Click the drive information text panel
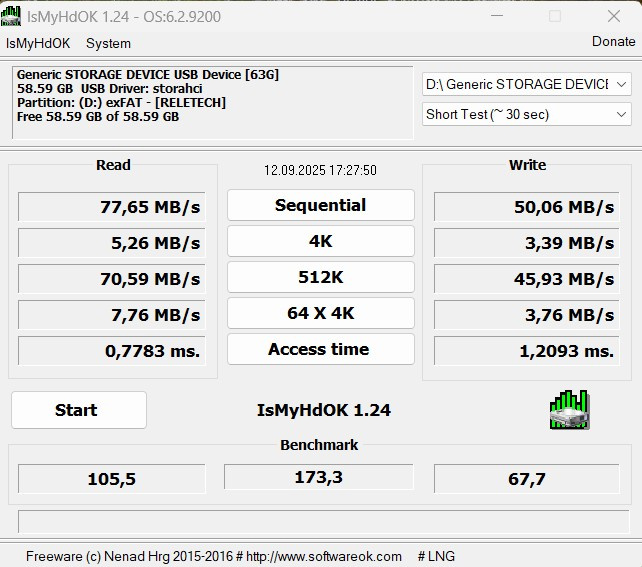 pyautogui.click(x=213, y=102)
